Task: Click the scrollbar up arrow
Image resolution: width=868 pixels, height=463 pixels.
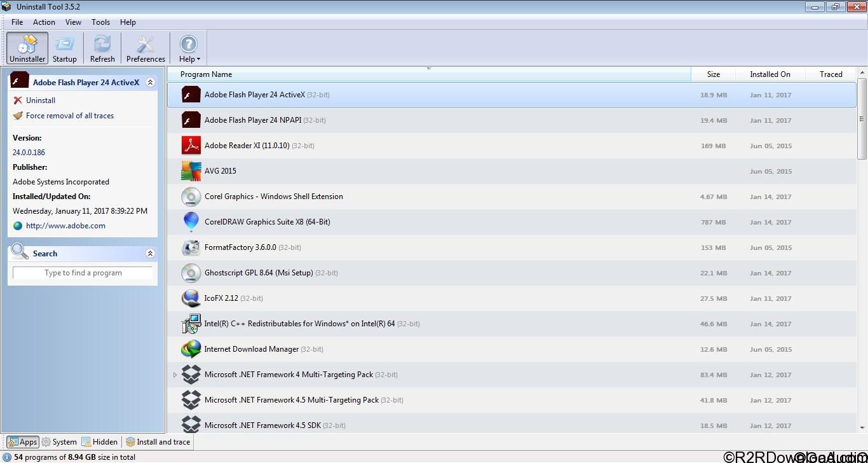Action: tap(862, 73)
